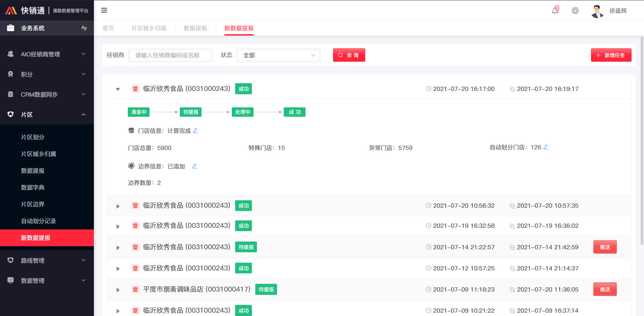Click the clock icon beside 2021-07-20 16:17:00
Viewport: 644px width, 316px height.
pyautogui.click(x=428, y=89)
